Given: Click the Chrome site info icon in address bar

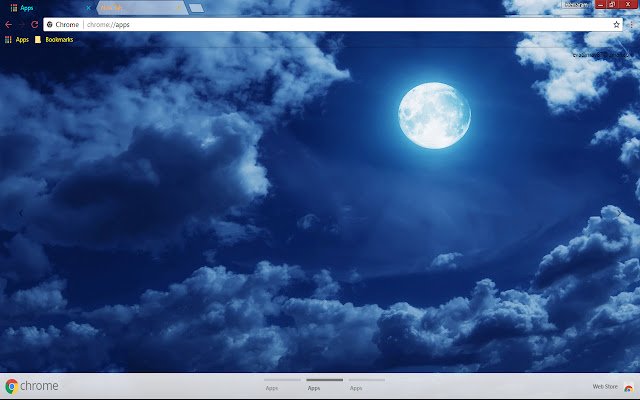Looking at the screenshot, I should coord(50,24).
